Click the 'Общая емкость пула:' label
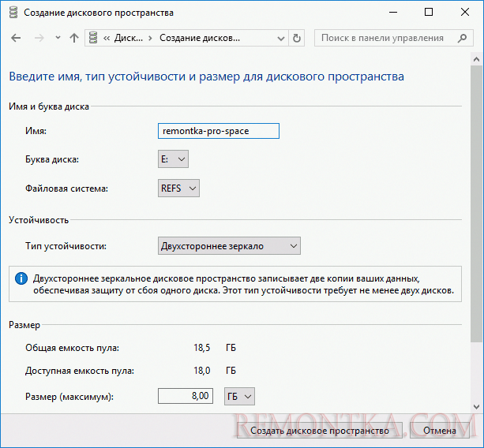The height and width of the screenshot is (448, 484). (72, 348)
